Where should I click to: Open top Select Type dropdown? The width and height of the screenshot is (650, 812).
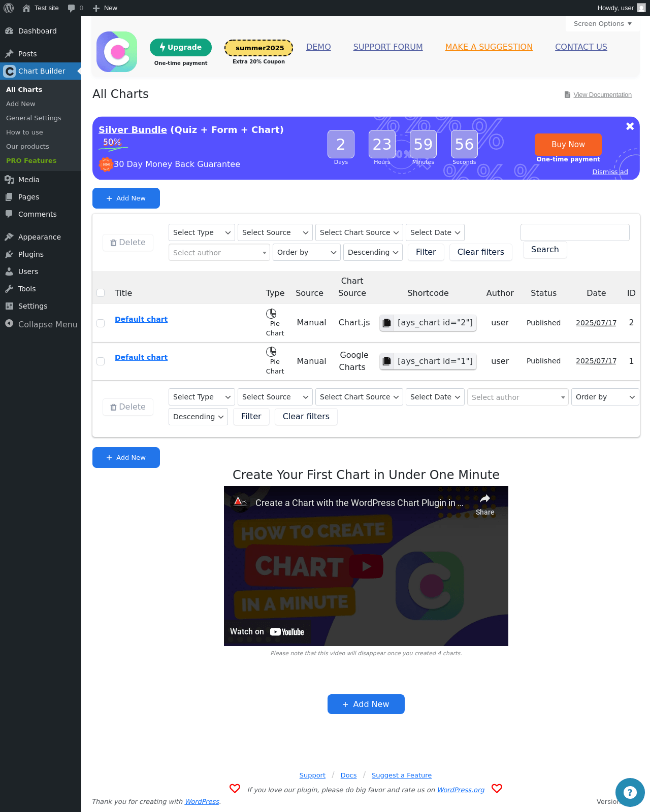pyautogui.click(x=202, y=232)
